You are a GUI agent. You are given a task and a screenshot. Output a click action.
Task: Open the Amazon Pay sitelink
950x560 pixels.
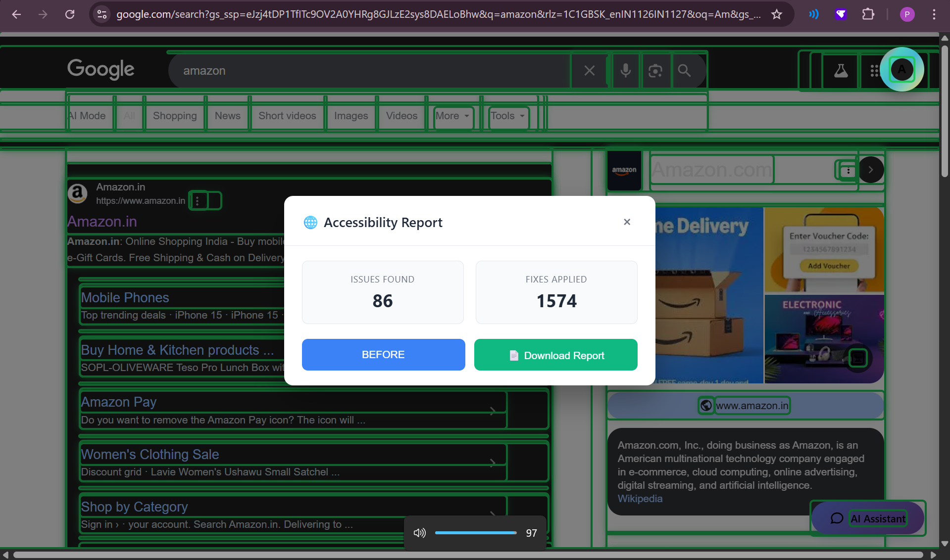click(x=119, y=402)
